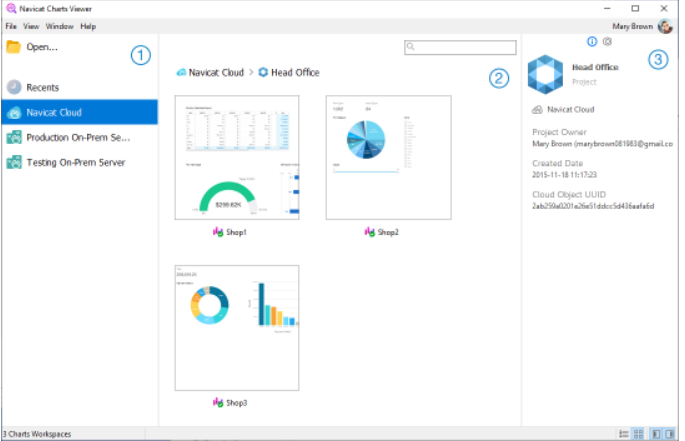685x441 pixels.
Task: Select the Shop3 workspace thumbnail
Action: (237, 328)
